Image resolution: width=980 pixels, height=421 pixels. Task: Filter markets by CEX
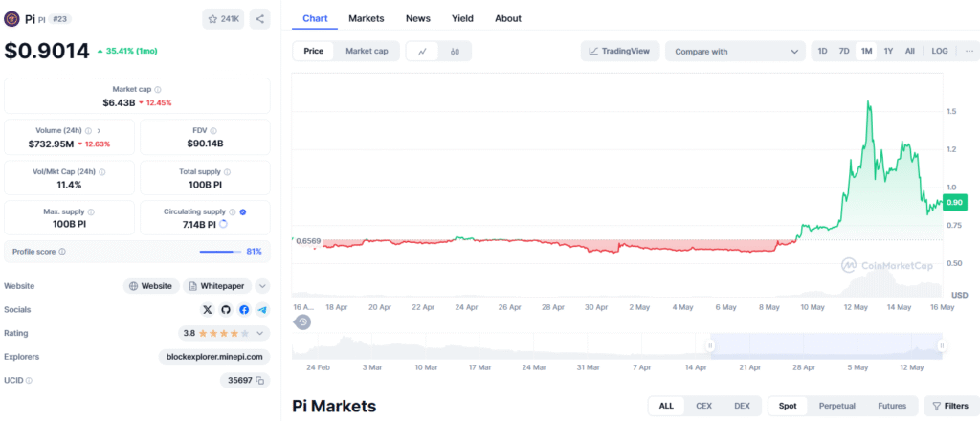click(703, 406)
